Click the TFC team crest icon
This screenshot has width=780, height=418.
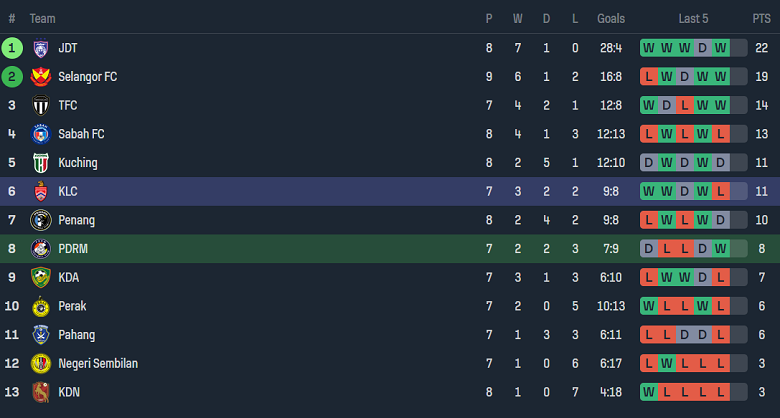(41, 105)
